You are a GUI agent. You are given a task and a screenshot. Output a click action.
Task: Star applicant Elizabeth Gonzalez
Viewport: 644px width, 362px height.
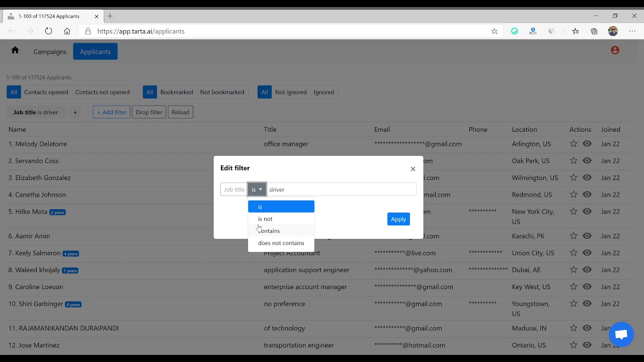574,177
